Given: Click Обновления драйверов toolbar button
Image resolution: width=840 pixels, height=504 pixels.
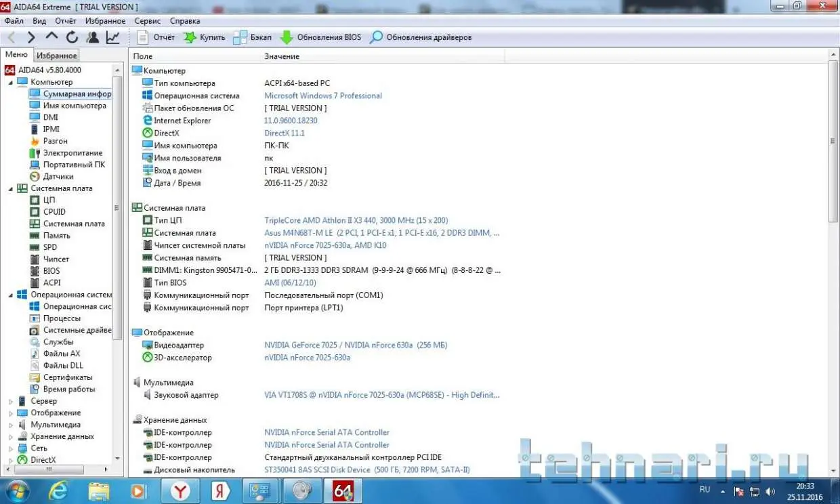Looking at the screenshot, I should point(421,37).
